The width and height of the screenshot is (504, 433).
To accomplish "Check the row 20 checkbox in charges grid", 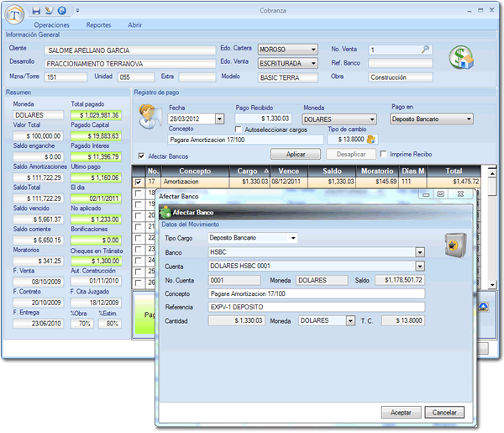I will pos(139,215).
